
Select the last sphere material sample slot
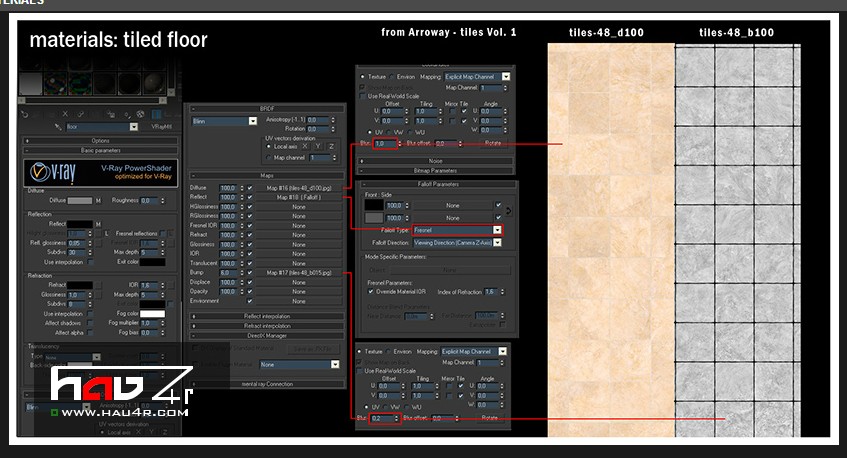[x=155, y=83]
